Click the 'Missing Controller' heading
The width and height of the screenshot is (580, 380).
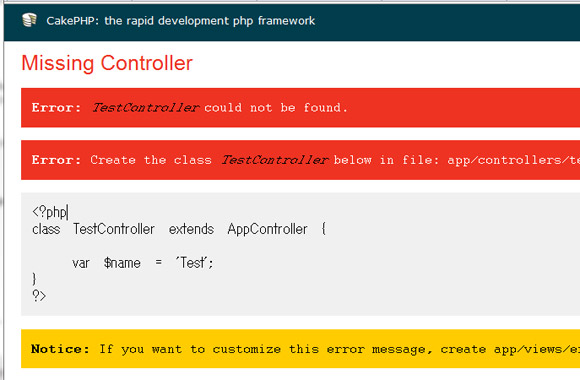pos(107,63)
